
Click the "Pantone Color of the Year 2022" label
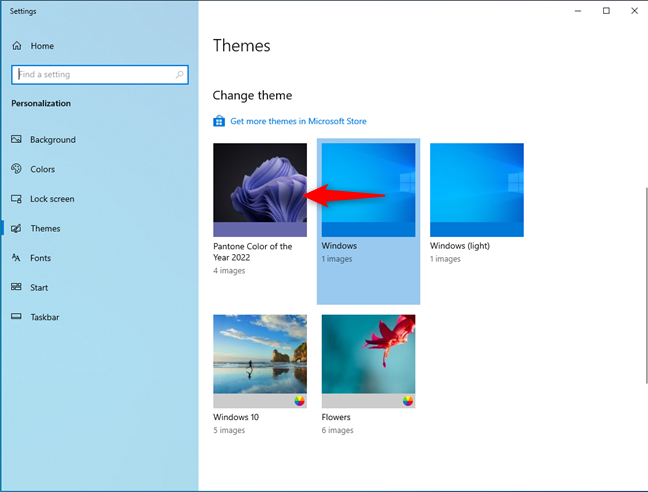[253, 252]
